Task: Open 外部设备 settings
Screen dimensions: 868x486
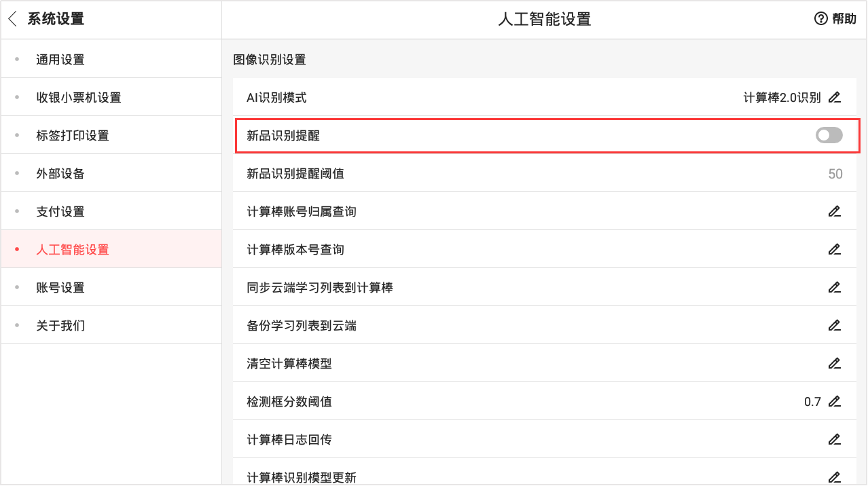Action: (60, 174)
